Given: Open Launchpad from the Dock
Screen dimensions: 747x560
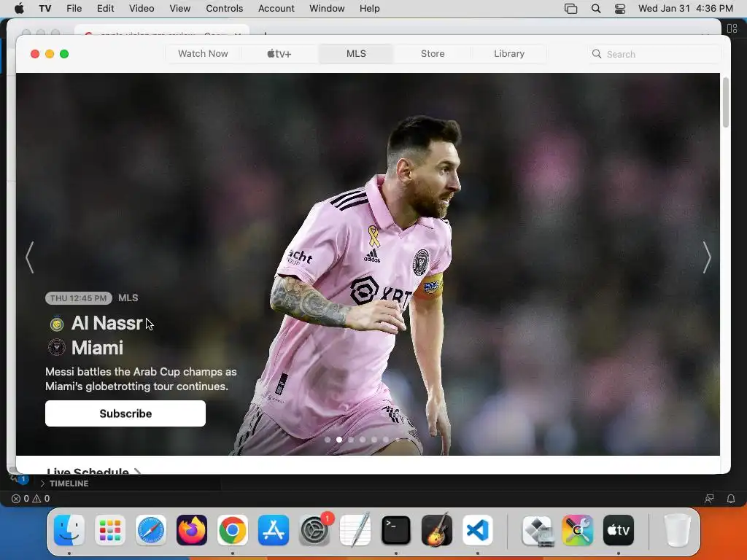Looking at the screenshot, I should [x=110, y=530].
